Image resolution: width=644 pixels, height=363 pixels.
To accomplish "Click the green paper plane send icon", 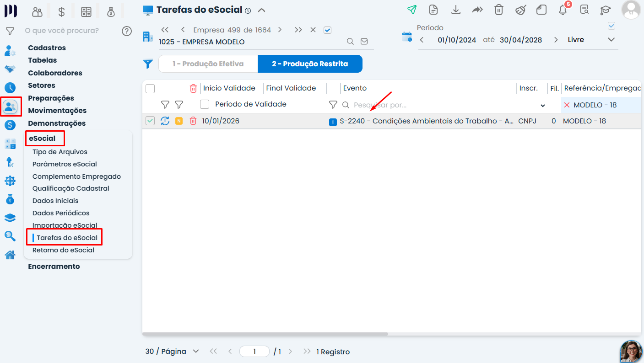I will (x=412, y=10).
